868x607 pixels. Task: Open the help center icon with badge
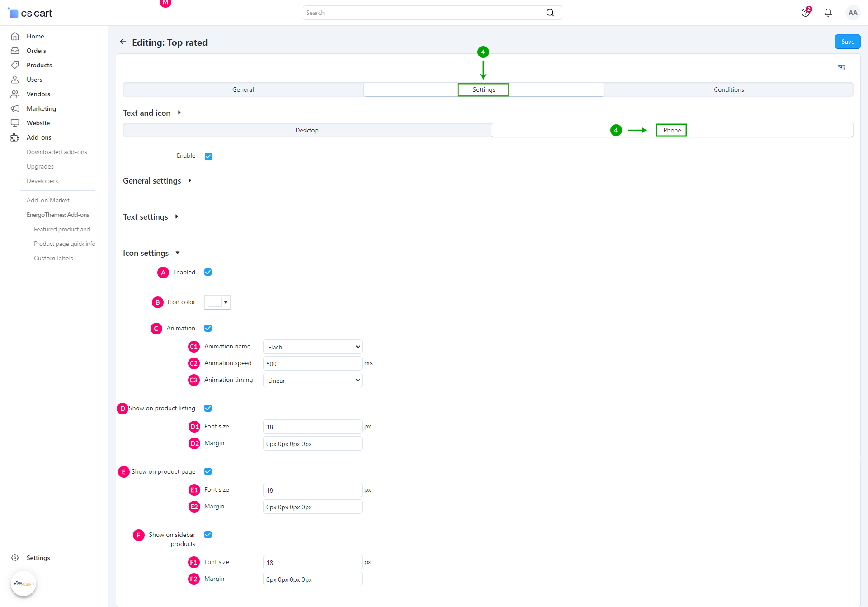pyautogui.click(x=805, y=13)
